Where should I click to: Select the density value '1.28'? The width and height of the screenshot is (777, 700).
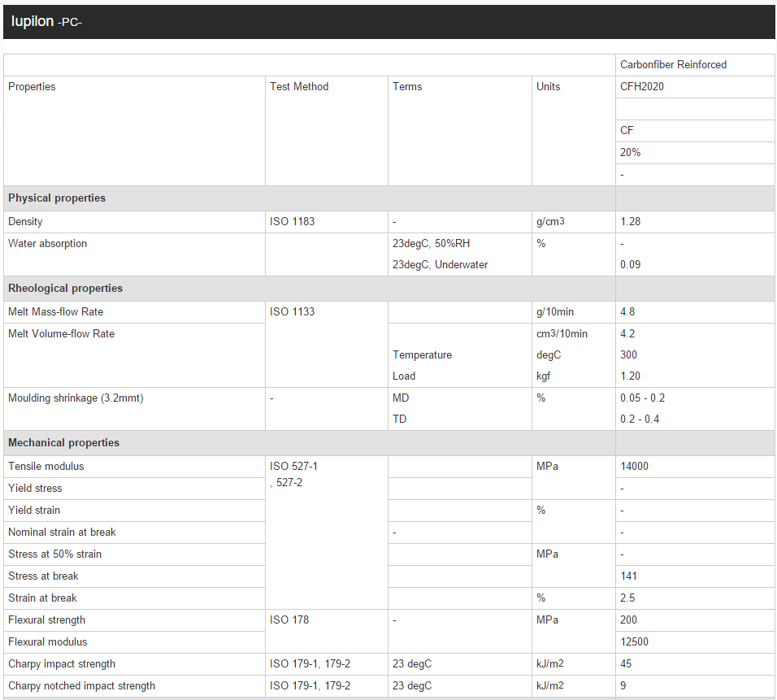(x=631, y=222)
